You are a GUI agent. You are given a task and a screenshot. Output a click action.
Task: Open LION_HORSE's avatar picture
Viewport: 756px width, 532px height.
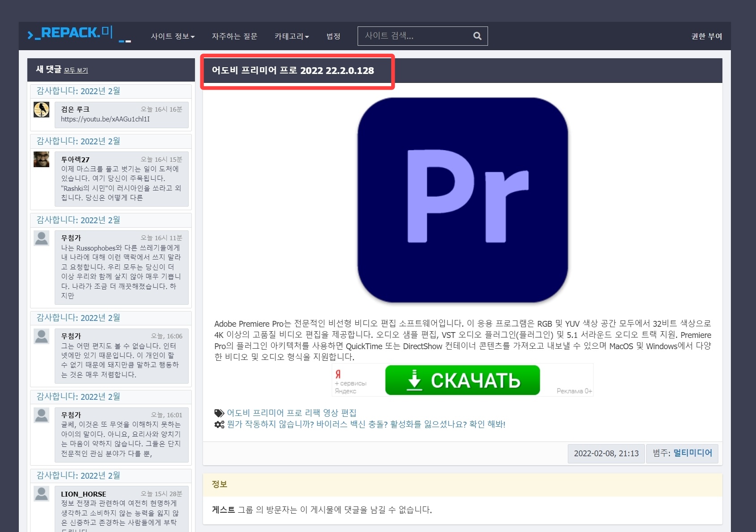[42, 494]
